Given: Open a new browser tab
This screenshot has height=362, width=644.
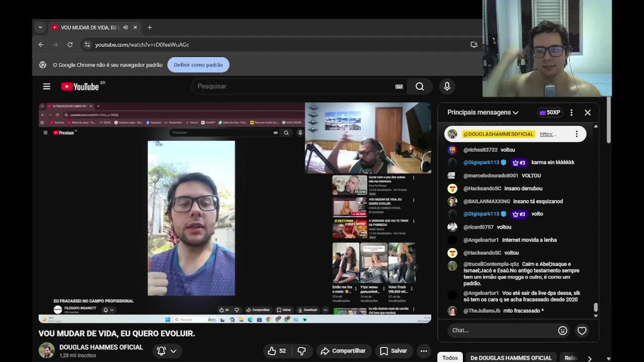Looking at the screenshot, I should [x=149, y=28].
